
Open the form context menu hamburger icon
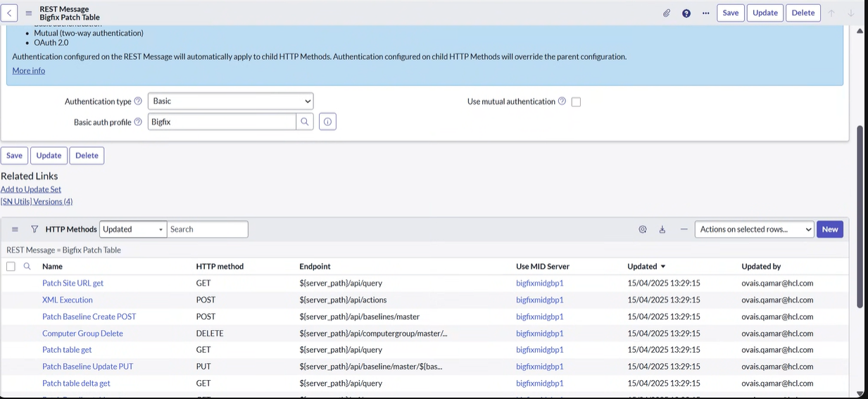click(29, 13)
